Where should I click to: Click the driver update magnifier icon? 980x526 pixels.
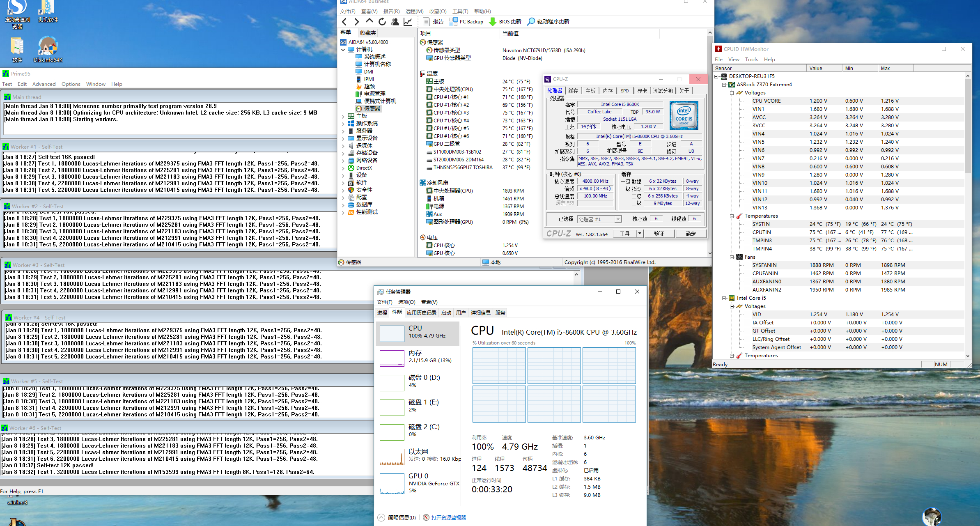tap(531, 22)
